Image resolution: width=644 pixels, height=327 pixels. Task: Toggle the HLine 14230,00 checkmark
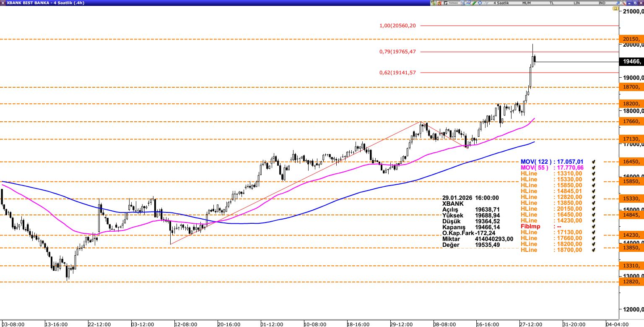(x=593, y=220)
